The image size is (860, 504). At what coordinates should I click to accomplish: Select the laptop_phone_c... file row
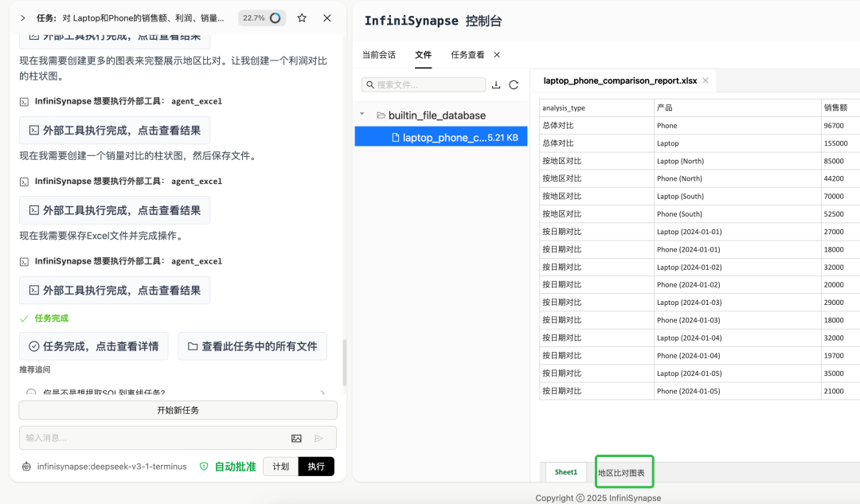point(441,137)
